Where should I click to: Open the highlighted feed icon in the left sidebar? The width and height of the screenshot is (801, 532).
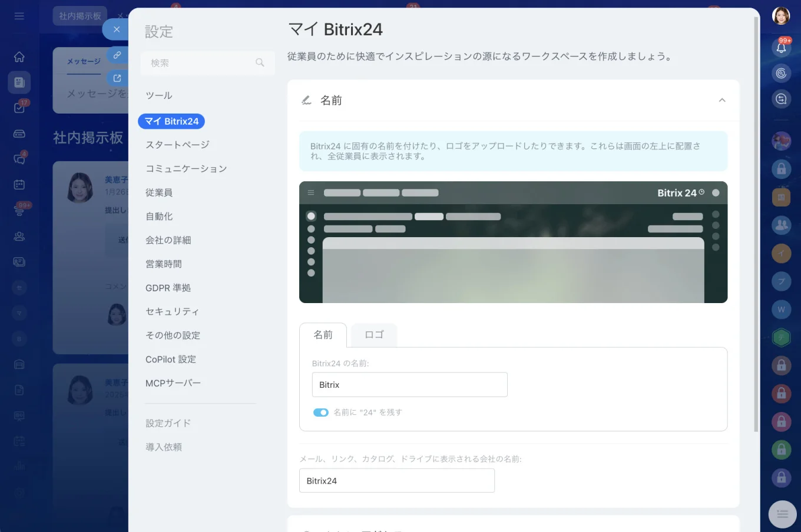19,82
